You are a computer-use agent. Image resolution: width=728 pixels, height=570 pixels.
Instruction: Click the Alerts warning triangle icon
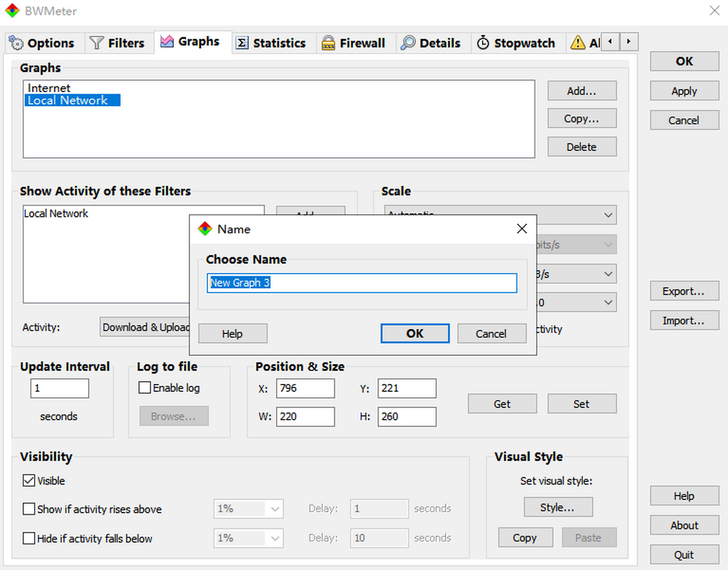[578, 43]
